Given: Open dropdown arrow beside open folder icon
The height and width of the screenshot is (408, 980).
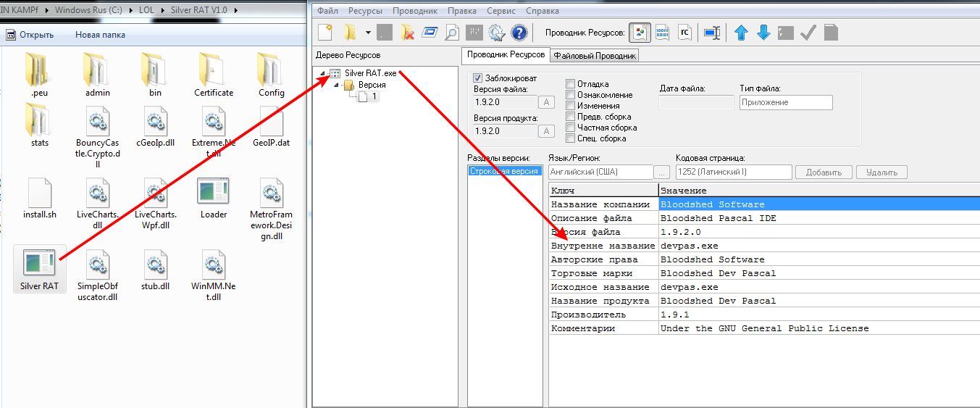Looking at the screenshot, I should pyautogui.click(x=368, y=33).
